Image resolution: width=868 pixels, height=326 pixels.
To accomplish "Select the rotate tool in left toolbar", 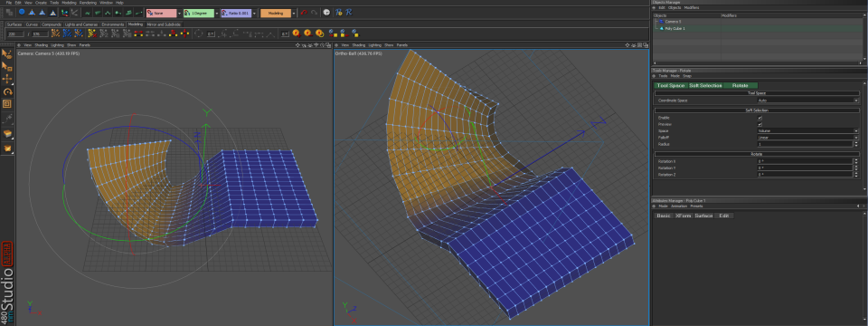I will click(8, 92).
